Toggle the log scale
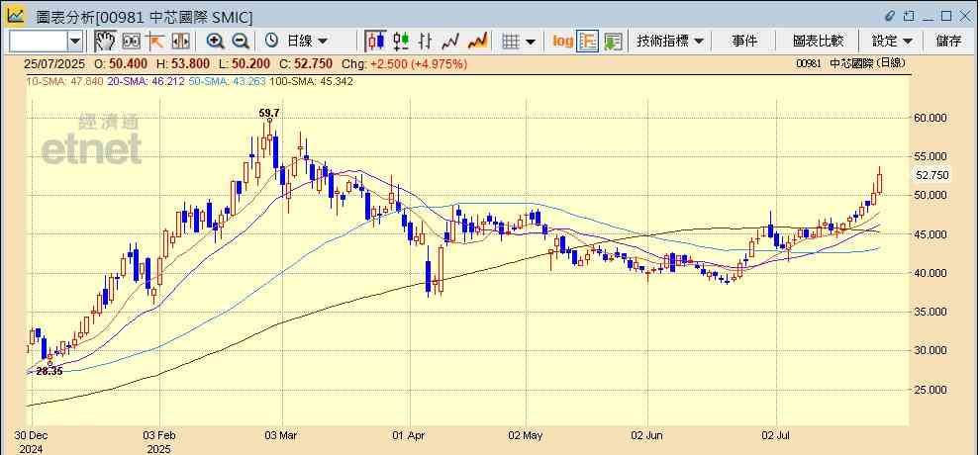 [562, 42]
